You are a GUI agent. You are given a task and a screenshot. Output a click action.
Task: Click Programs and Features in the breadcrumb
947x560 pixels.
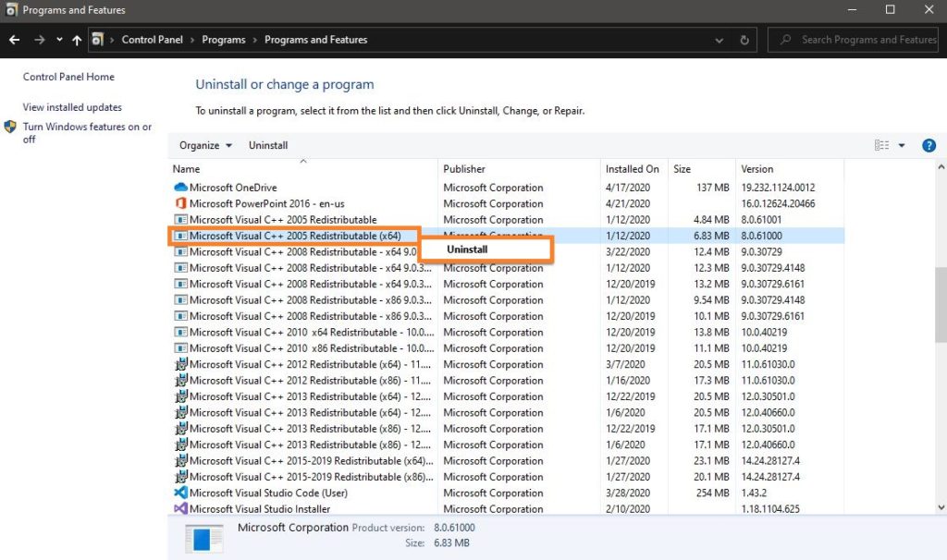[x=316, y=40]
